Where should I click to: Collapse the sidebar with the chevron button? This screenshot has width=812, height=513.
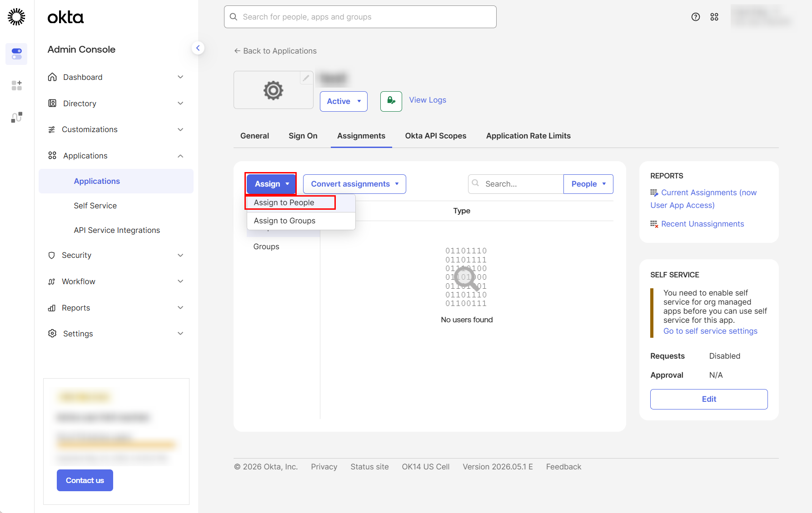[x=198, y=48]
